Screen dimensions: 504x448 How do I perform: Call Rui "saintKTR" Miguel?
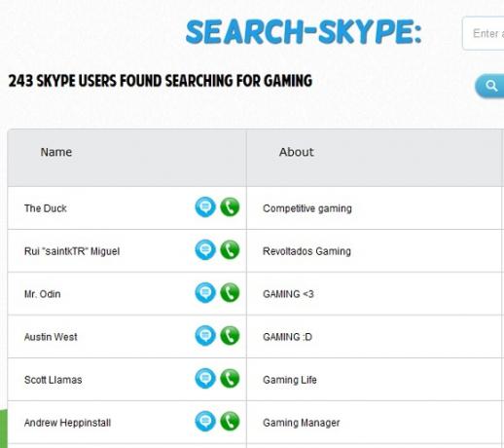pos(230,250)
